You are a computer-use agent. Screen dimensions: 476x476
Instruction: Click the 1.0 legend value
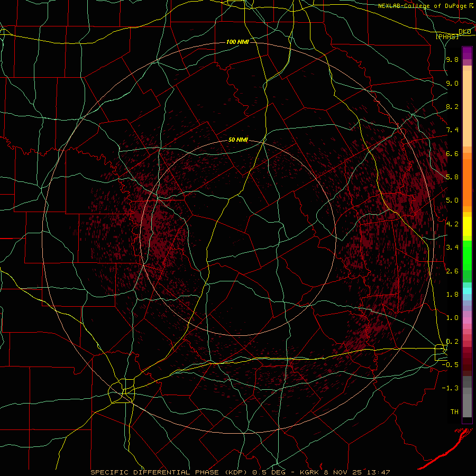[x=452, y=318]
